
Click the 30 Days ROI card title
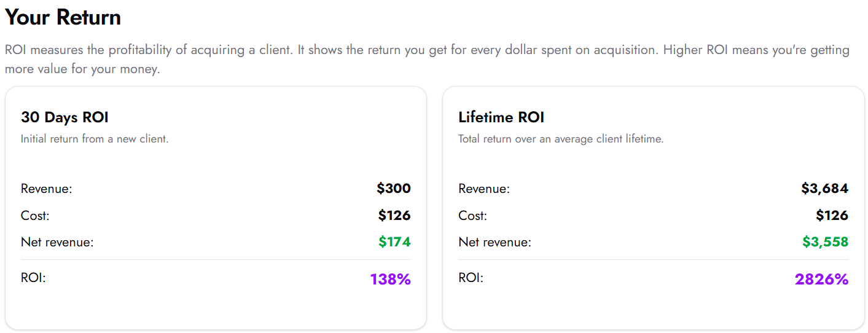(x=65, y=117)
